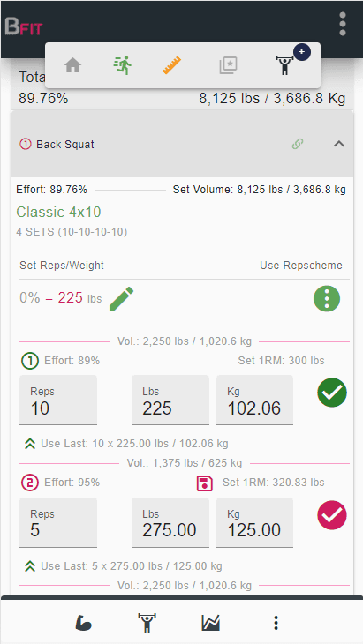Open the green three-dot Repscheme menu
The height and width of the screenshot is (644, 363).
[x=327, y=298]
